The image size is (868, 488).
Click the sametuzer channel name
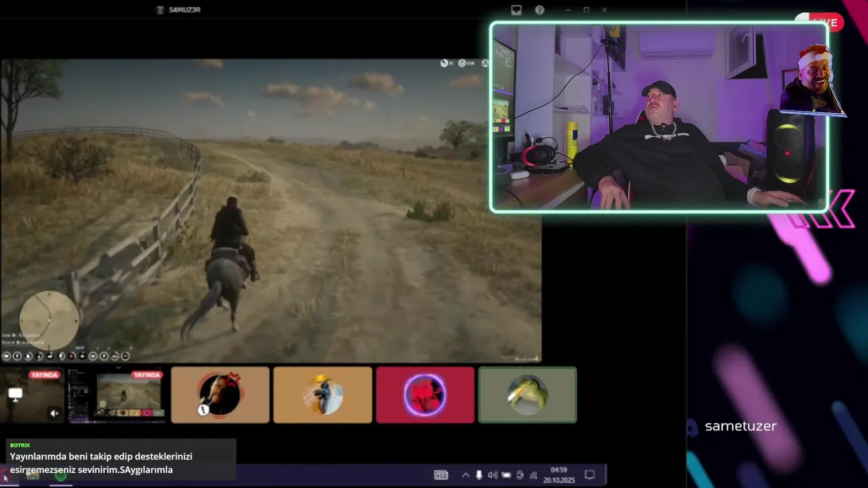tap(741, 426)
